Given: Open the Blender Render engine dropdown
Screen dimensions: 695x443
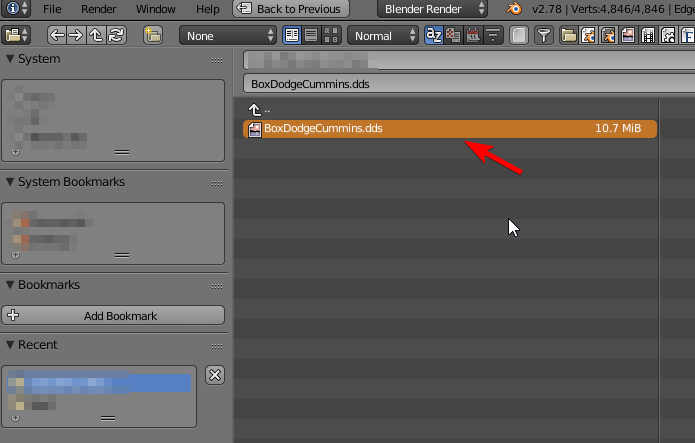Looking at the screenshot, I should (432, 9).
